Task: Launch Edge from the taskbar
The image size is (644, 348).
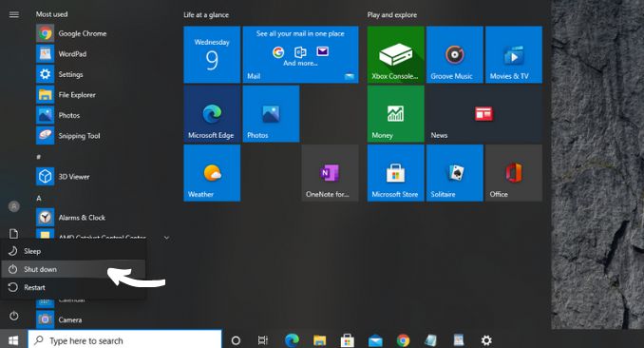Action: click(x=292, y=340)
